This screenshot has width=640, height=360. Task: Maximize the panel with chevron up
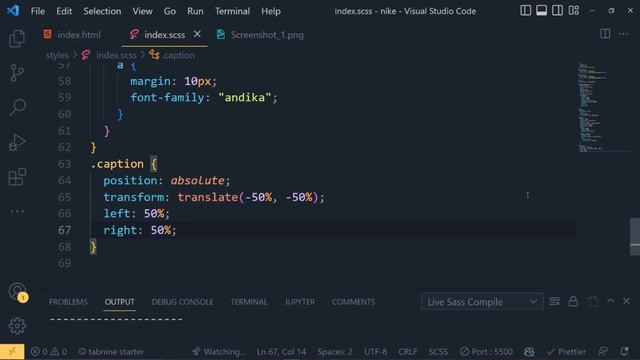coord(611,301)
